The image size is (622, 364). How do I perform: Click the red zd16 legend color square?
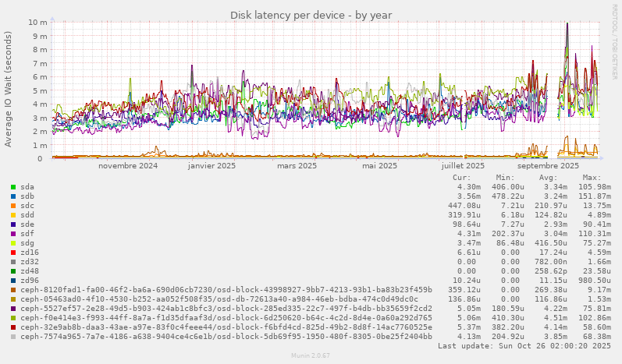coord(13,253)
